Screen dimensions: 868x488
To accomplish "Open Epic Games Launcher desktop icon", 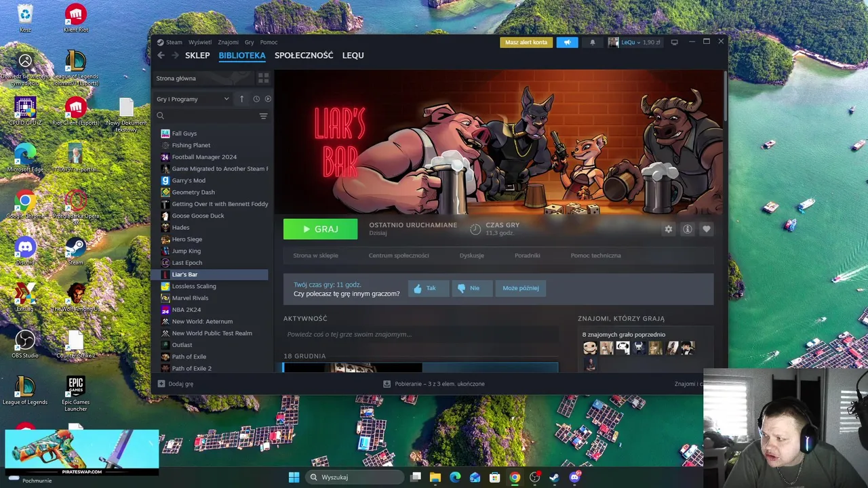I will [75, 394].
